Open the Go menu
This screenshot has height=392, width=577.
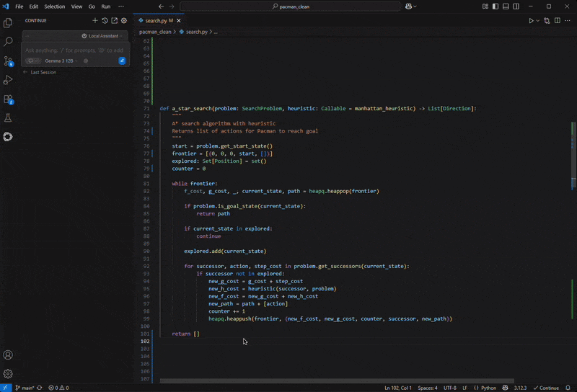[92, 6]
